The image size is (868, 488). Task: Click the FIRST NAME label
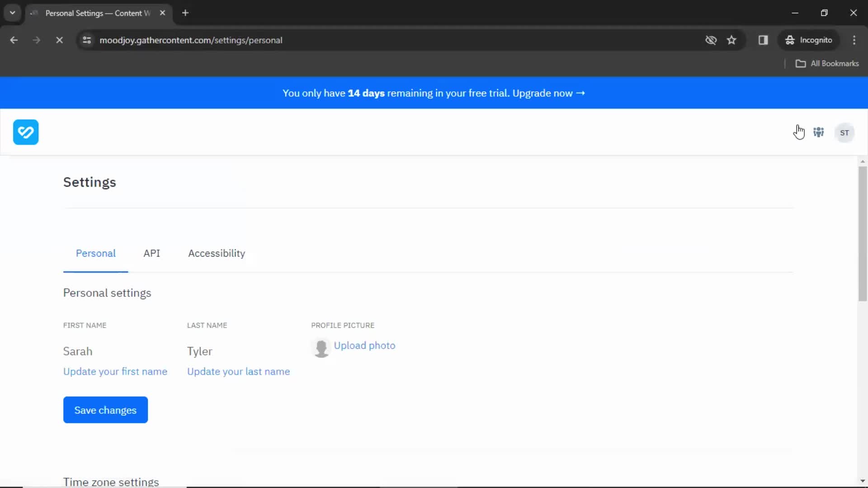(85, 325)
